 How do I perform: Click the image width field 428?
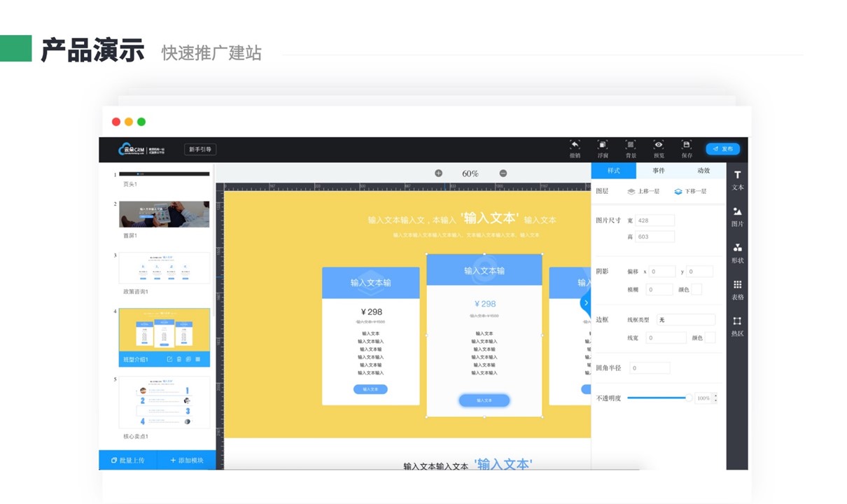(654, 220)
